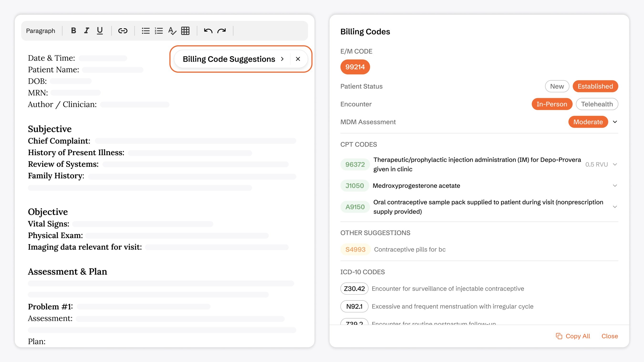Create a numbered list
Viewport: 644px width, 362px height.
pyautogui.click(x=159, y=31)
